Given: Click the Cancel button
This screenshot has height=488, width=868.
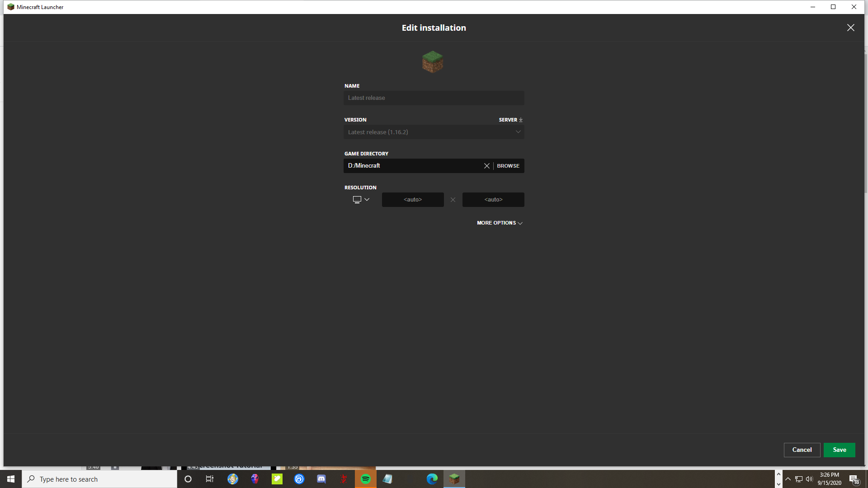Looking at the screenshot, I should (802, 450).
